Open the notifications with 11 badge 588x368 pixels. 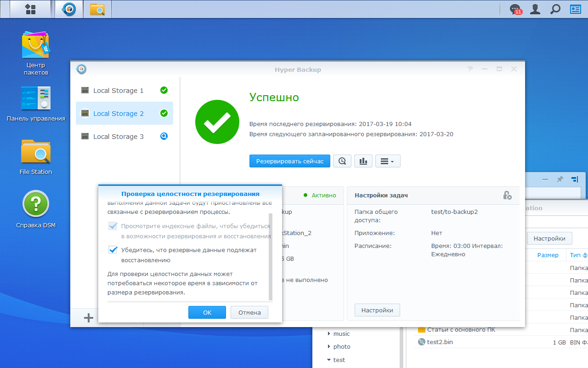click(515, 9)
